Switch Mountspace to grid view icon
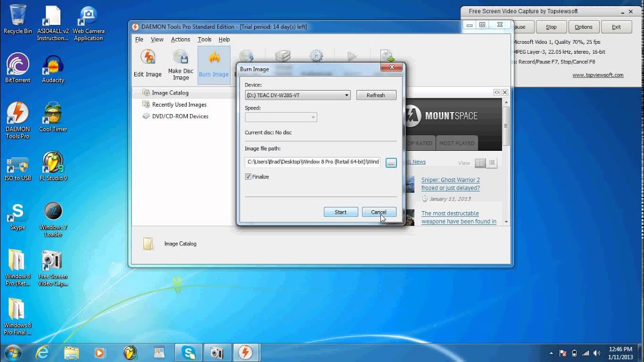Image resolution: width=644 pixels, height=362 pixels. tap(480, 163)
